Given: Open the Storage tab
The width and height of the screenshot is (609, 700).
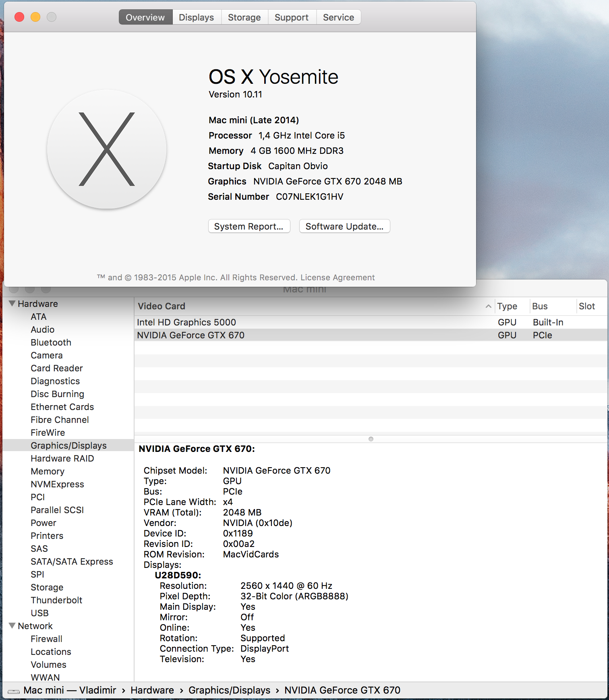Looking at the screenshot, I should click(x=244, y=17).
